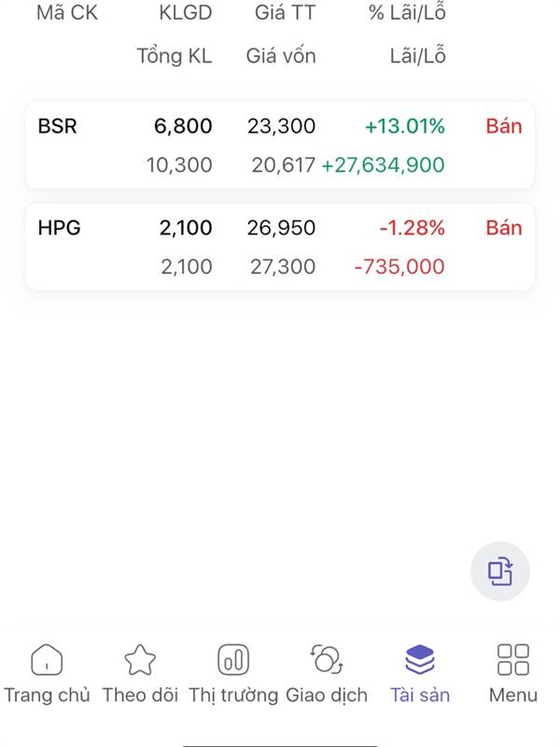Tap the Trang chủ home icon

(47, 660)
